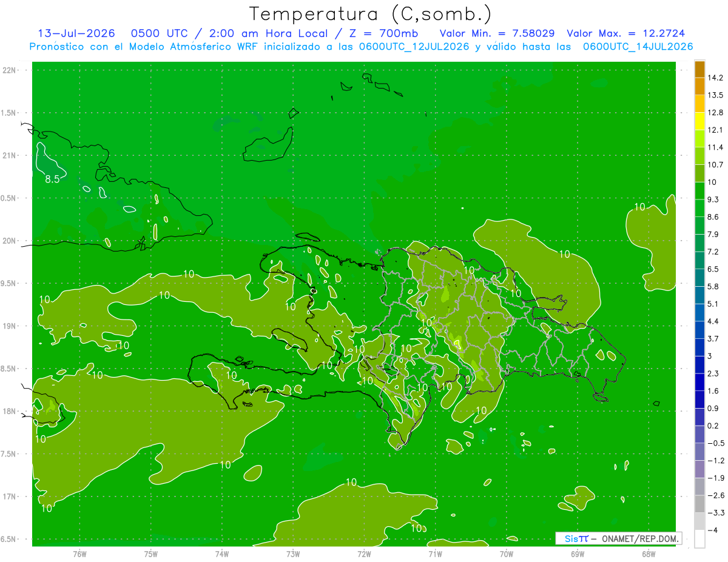
Task: Select the date text '13-Jul-2026'
Action: (x=76, y=33)
